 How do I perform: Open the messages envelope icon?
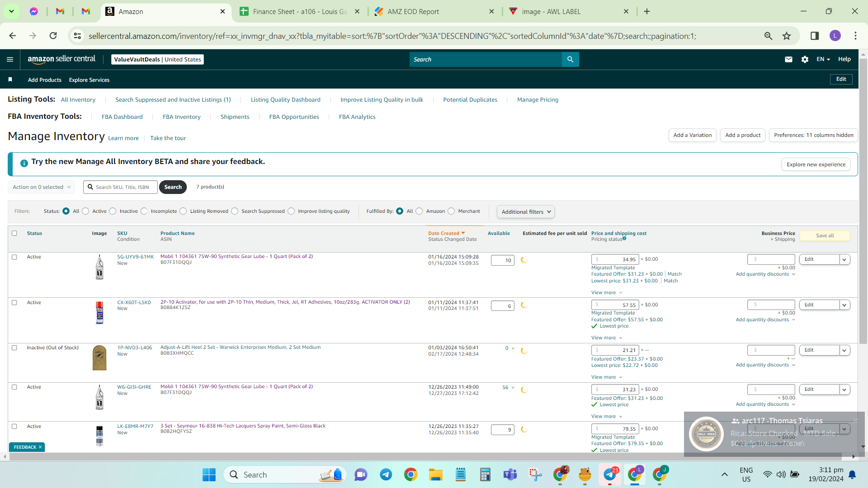788,59
